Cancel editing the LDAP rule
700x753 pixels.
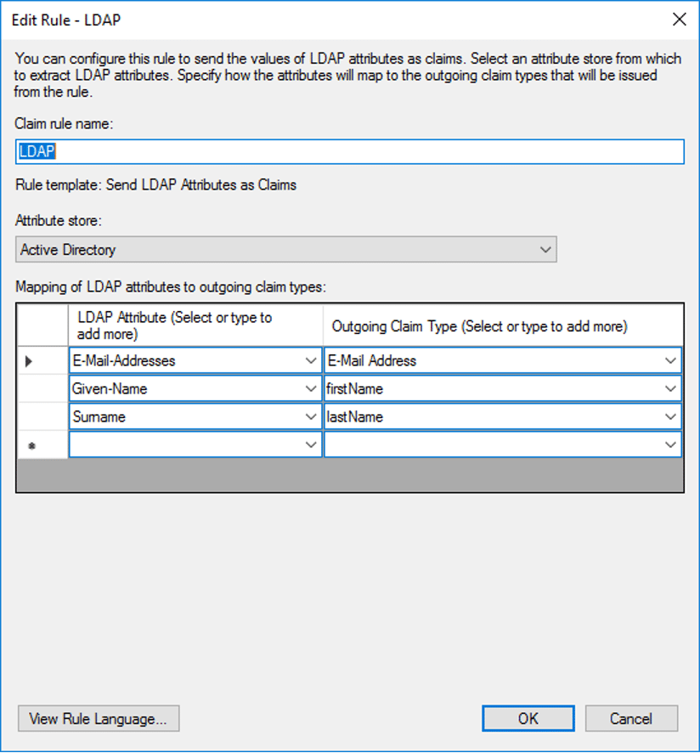[x=630, y=718]
